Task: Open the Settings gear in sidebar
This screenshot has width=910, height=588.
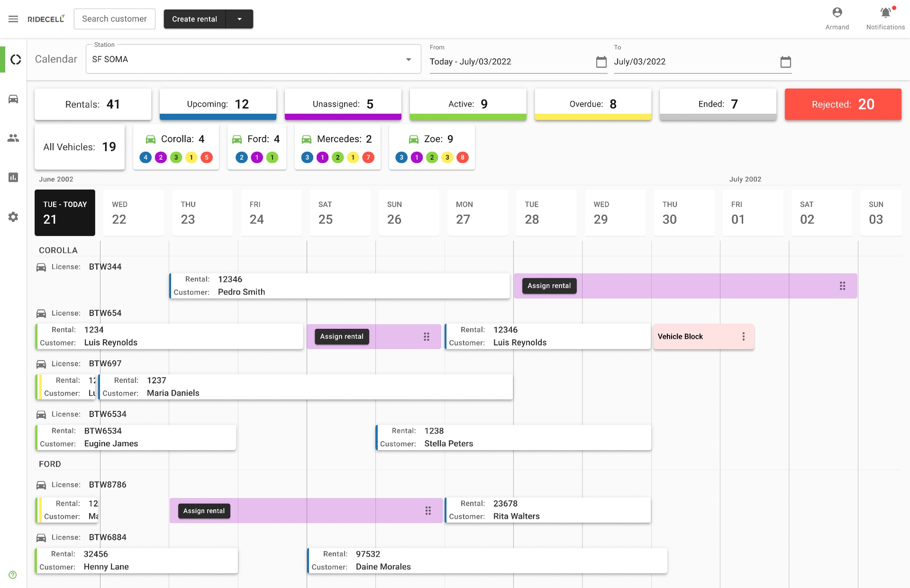Action: 13,217
